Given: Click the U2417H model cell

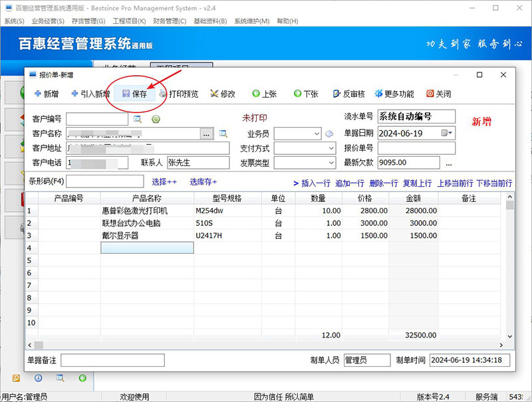Looking at the screenshot, I should pyautogui.click(x=227, y=236).
